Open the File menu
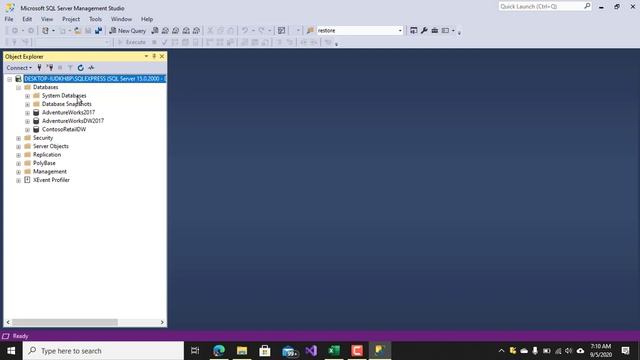This screenshot has width=640, height=360. point(9,19)
